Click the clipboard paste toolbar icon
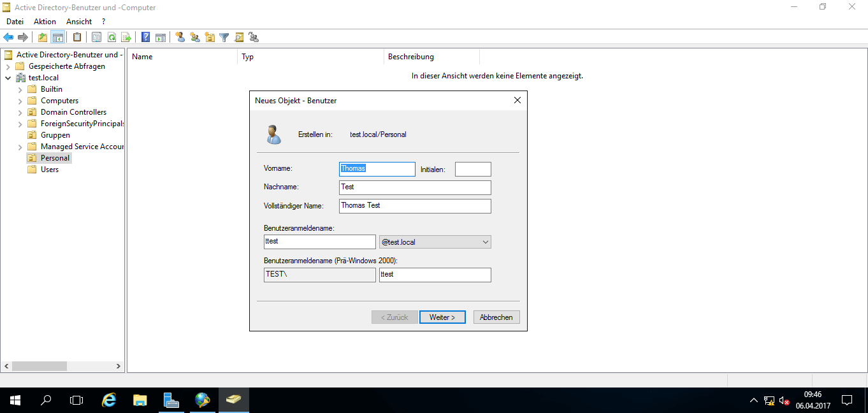Viewport: 868px width, 413px height. point(77,38)
